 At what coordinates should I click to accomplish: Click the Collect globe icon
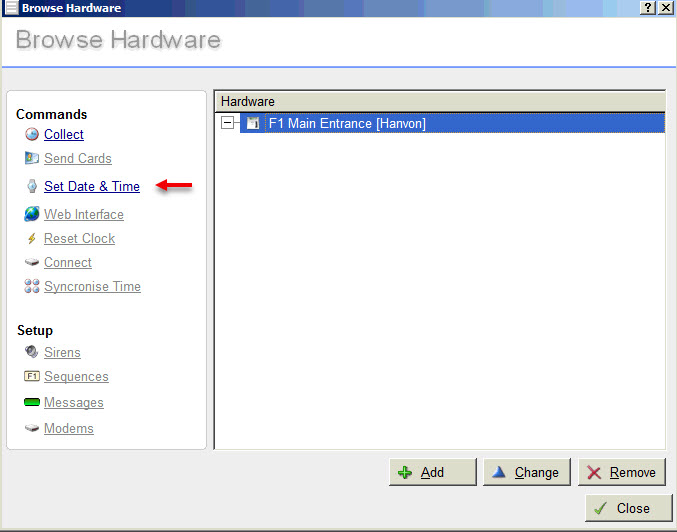pyautogui.click(x=32, y=134)
